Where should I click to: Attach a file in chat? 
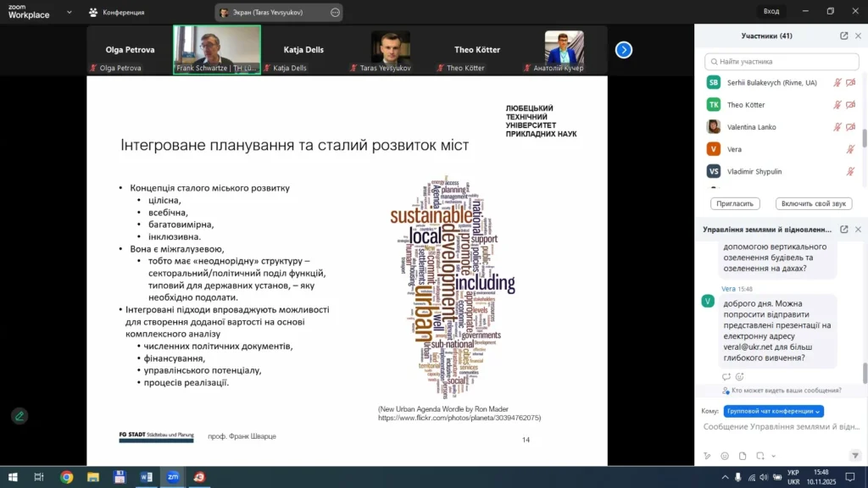click(x=743, y=456)
